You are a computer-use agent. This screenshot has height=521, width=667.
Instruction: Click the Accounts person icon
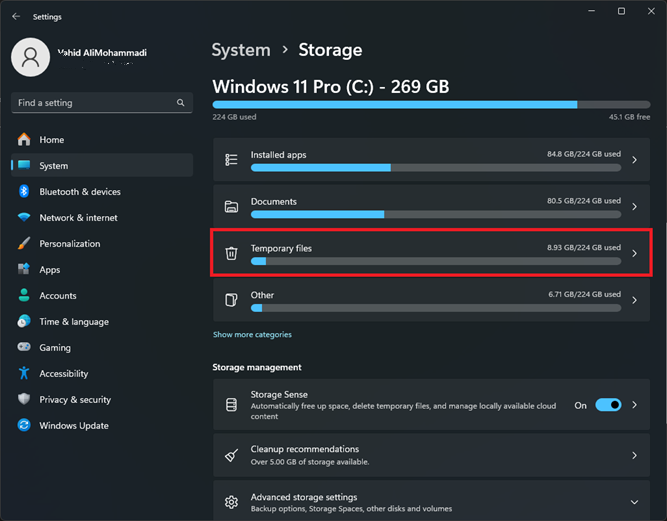click(24, 295)
